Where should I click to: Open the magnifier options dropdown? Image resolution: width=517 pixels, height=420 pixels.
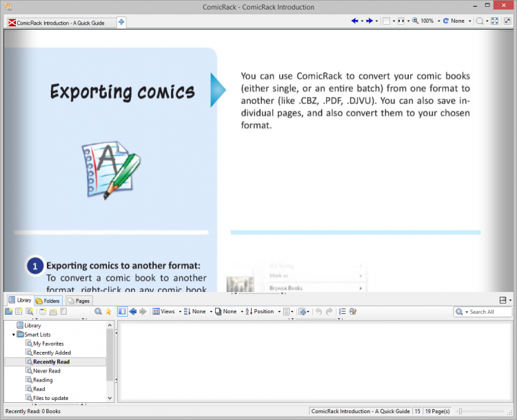pyautogui.click(x=487, y=21)
